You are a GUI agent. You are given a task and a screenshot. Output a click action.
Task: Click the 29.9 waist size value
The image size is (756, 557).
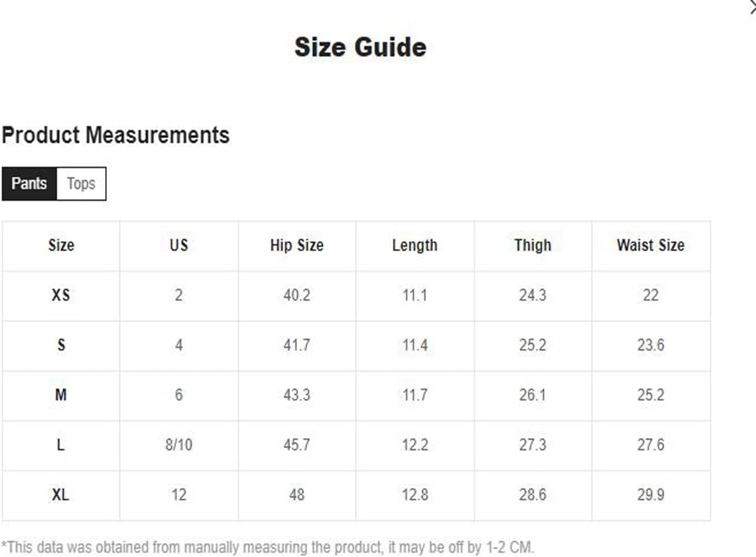650,495
